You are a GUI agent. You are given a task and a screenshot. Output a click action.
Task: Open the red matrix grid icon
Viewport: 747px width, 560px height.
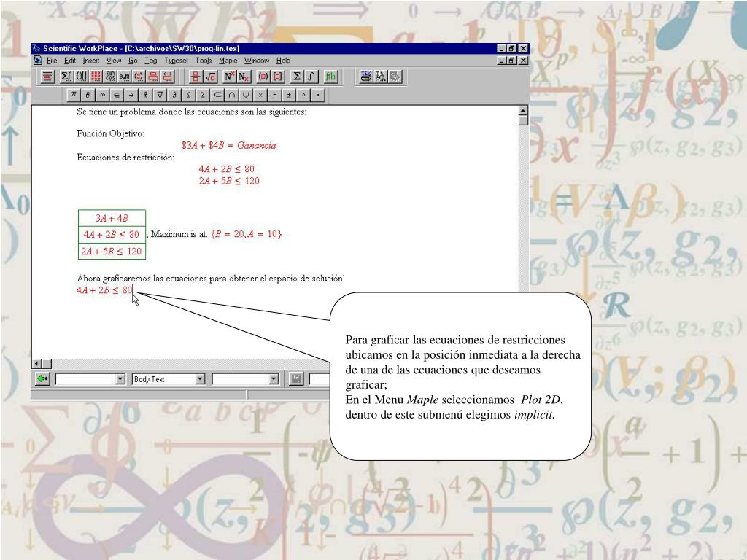click(x=96, y=76)
